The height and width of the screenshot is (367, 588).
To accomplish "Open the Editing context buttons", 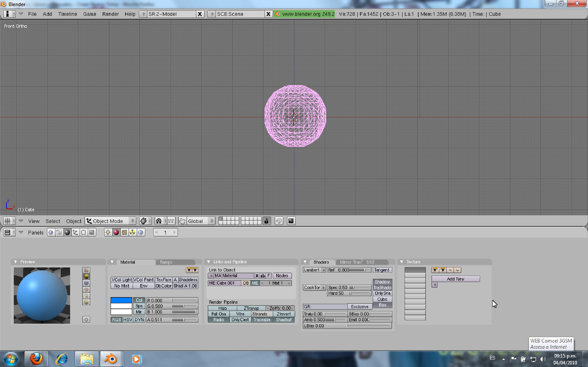I will point(83,232).
